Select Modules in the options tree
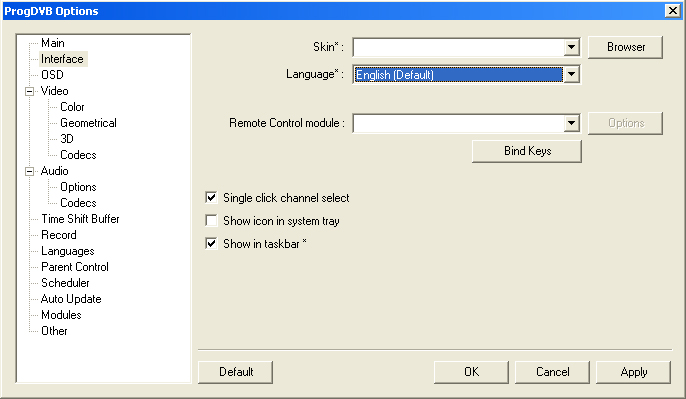 tap(61, 315)
